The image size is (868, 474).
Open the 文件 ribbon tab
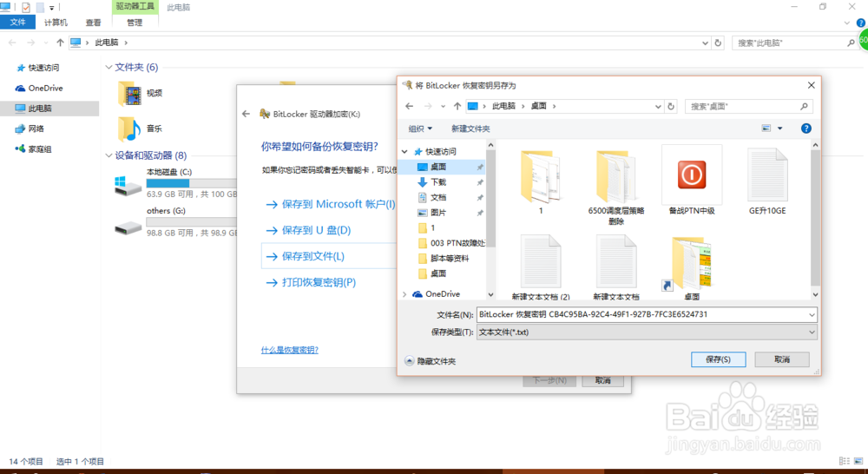[17, 23]
